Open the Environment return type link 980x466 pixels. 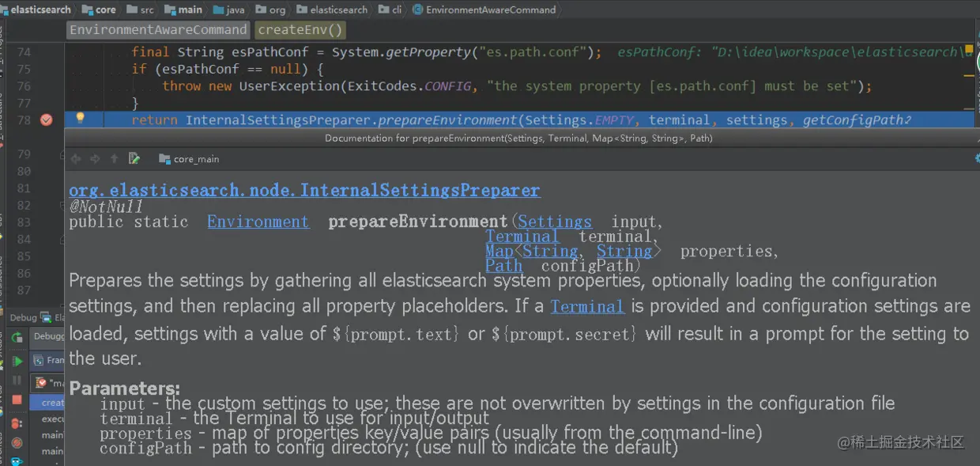258,222
